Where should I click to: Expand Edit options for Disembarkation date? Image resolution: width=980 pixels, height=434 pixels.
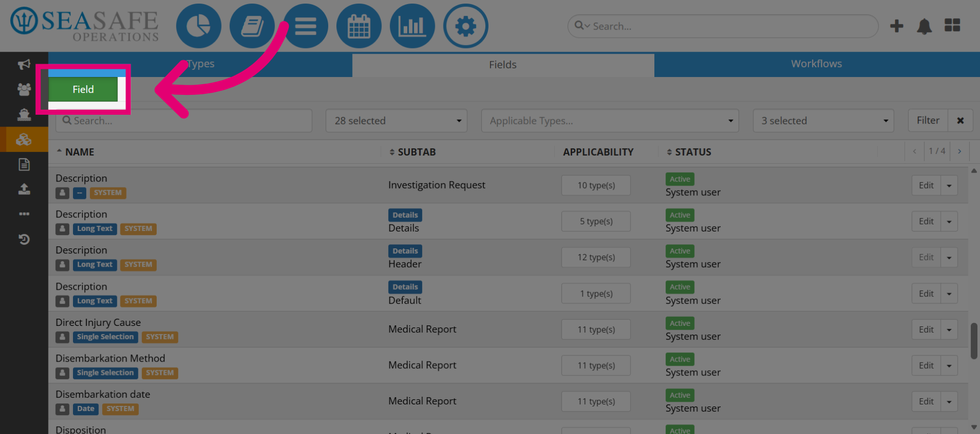pos(949,402)
